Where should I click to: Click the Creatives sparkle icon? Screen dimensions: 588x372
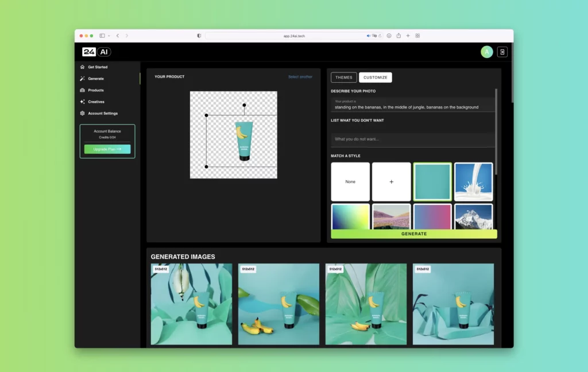point(83,102)
